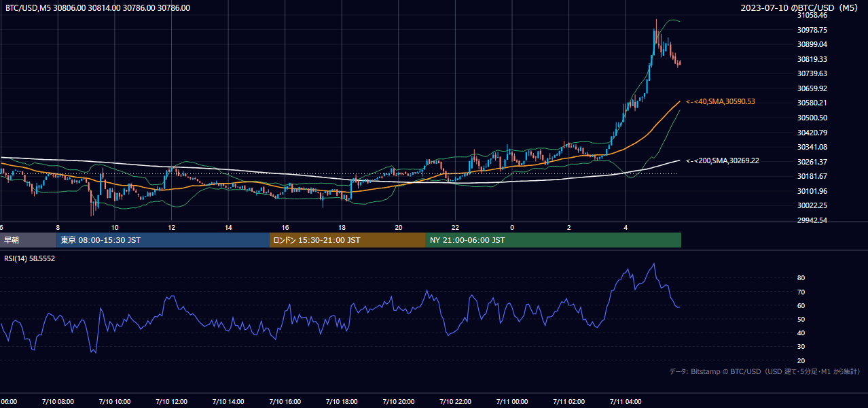Click the BTC/USD,M5 OHLC header text
Viewport: 868px width, 408px height.
click(x=98, y=8)
